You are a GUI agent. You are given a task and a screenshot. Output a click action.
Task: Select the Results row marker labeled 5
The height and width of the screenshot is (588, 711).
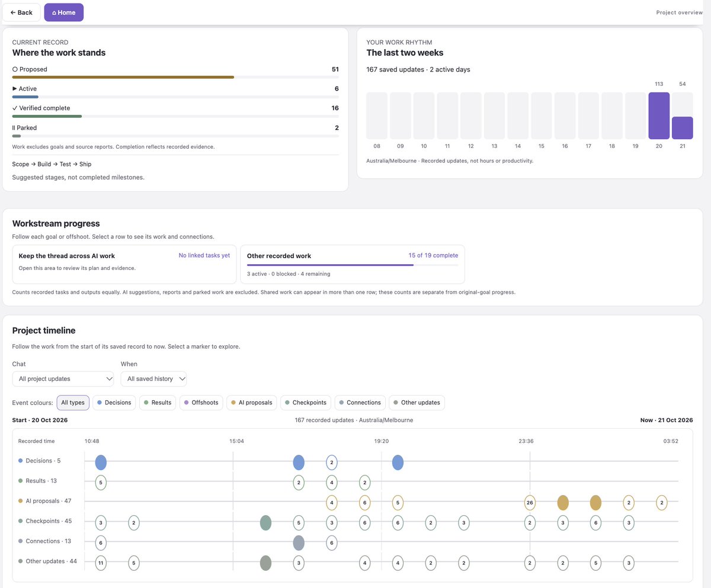(101, 483)
